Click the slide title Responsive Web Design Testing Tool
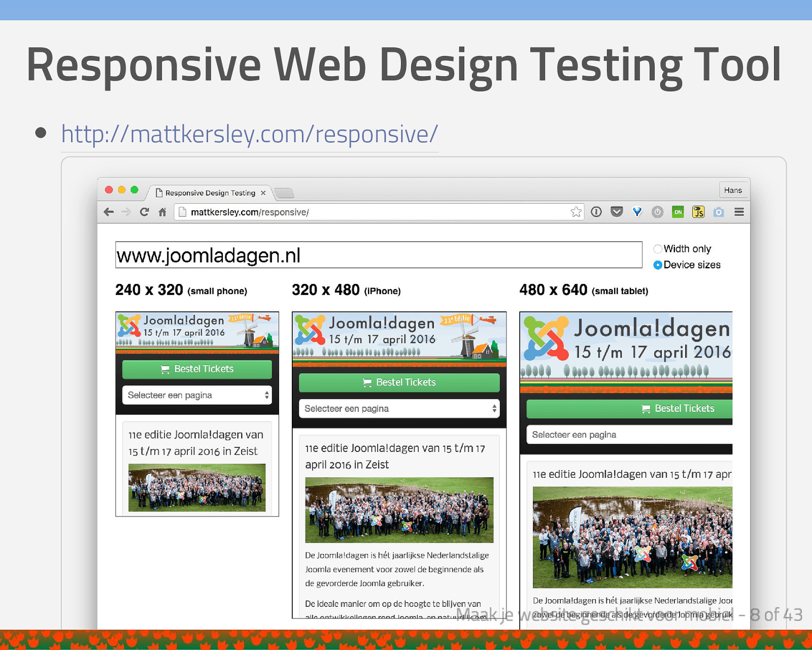The height and width of the screenshot is (650, 812). tap(404, 65)
